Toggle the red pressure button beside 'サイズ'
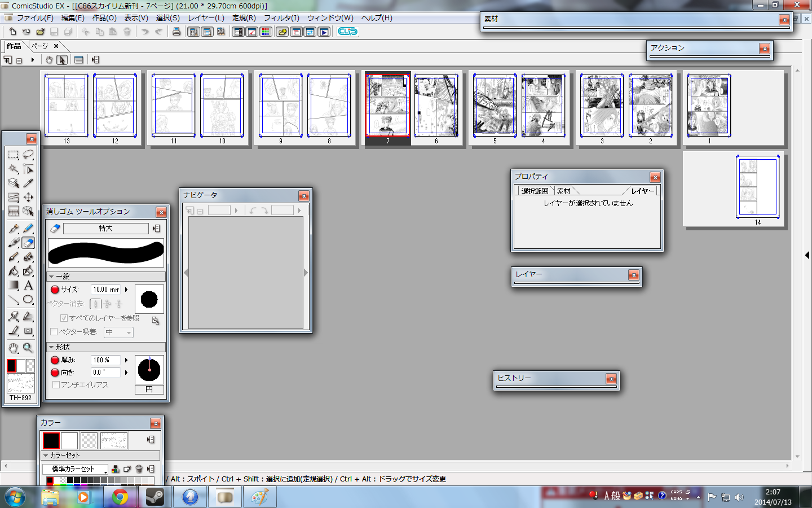Image resolution: width=812 pixels, height=508 pixels. coord(55,290)
